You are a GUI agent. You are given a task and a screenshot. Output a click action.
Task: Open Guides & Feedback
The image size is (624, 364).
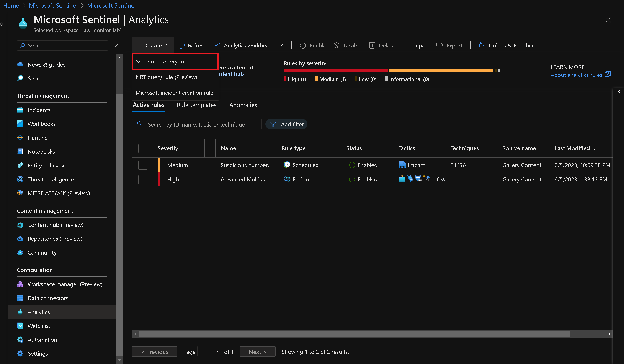[x=508, y=45]
